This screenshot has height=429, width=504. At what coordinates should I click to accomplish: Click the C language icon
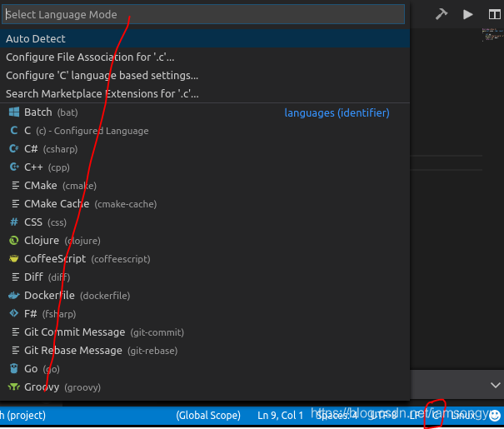pos(14,131)
